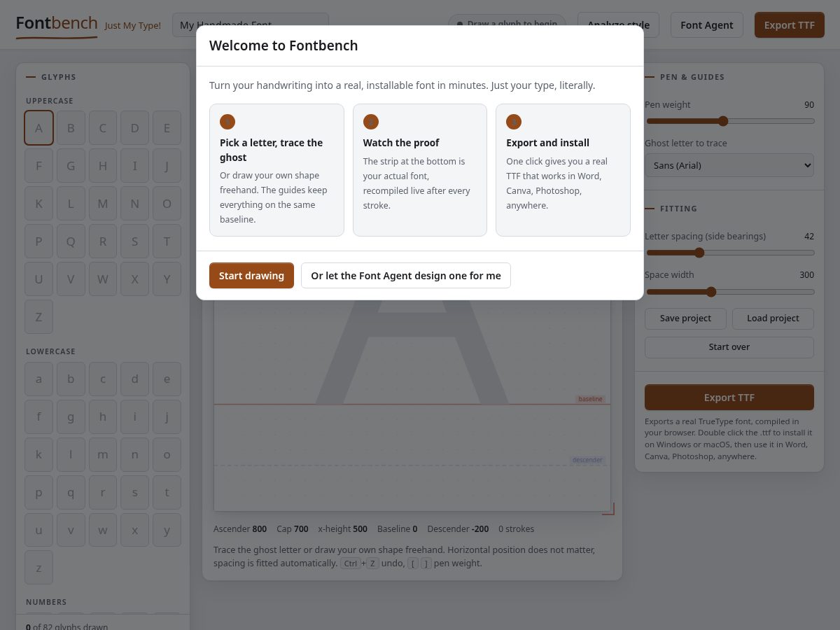
Task: Click the 'Pick a letter, trace the ghost' card
Action: point(276,170)
